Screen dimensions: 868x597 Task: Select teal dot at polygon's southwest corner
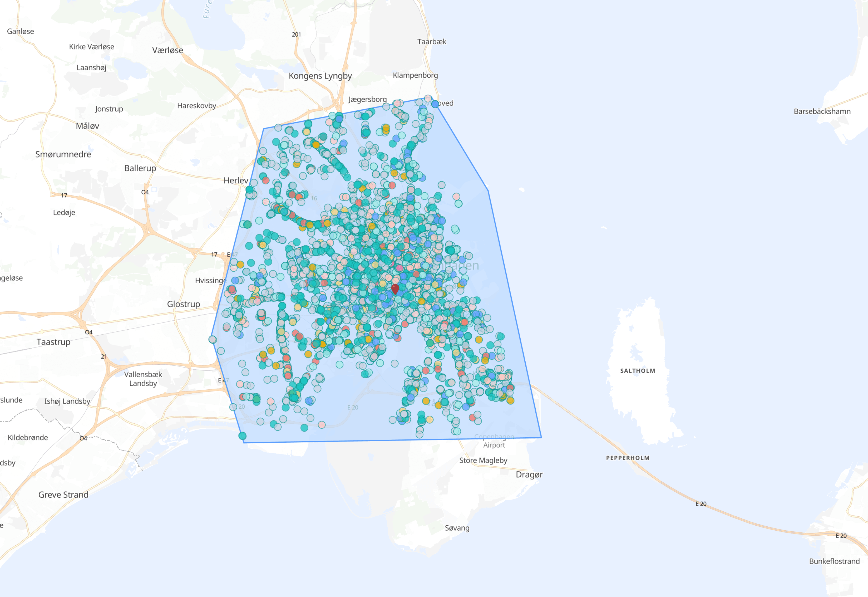[x=242, y=436]
